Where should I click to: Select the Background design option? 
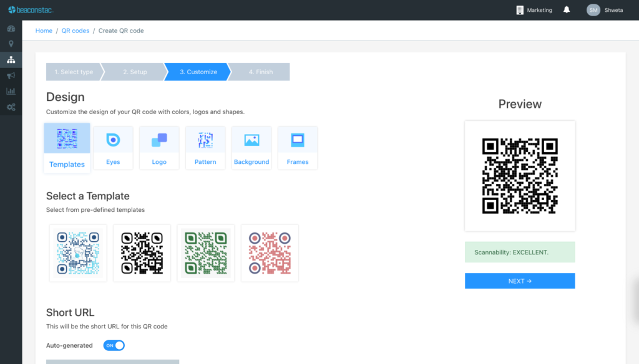coord(251,148)
